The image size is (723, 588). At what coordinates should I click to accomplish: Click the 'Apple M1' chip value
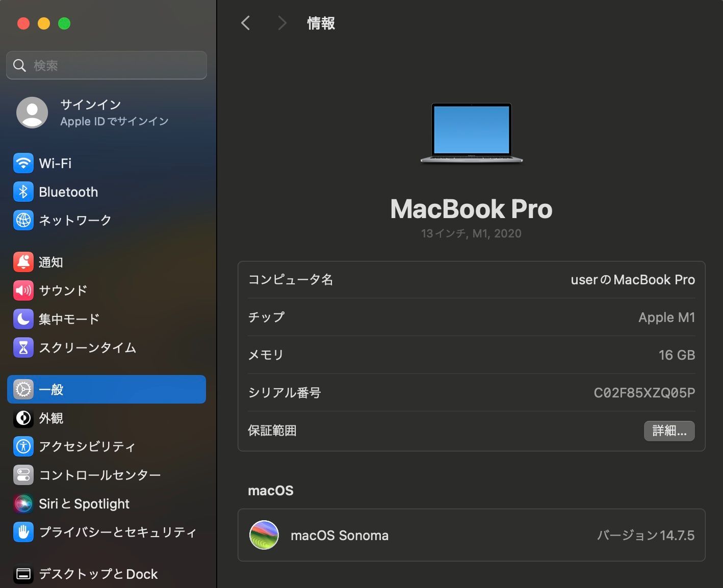pyautogui.click(x=666, y=317)
